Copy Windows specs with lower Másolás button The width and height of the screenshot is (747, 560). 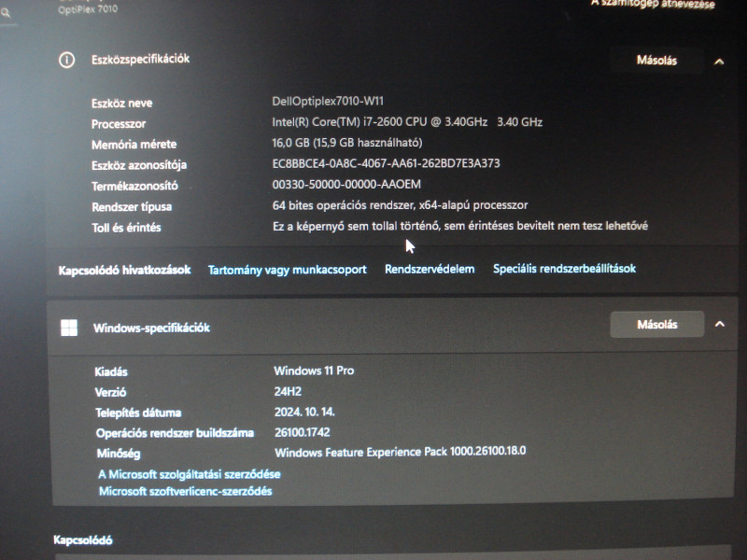point(657,324)
